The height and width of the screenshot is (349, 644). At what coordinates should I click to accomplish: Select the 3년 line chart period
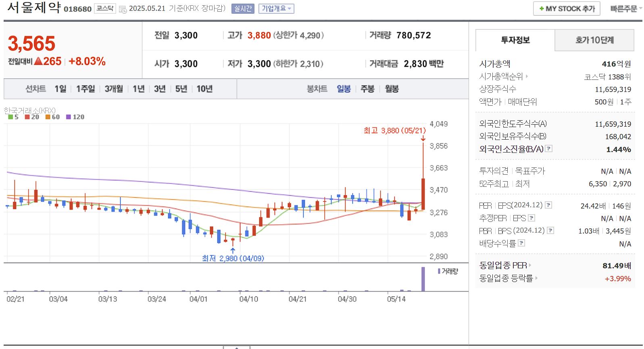[x=160, y=89]
